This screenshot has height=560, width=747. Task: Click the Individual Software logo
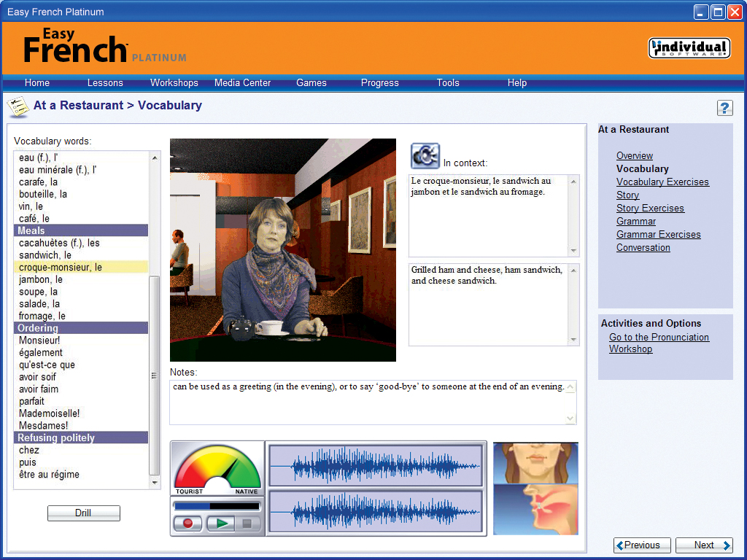(689, 47)
